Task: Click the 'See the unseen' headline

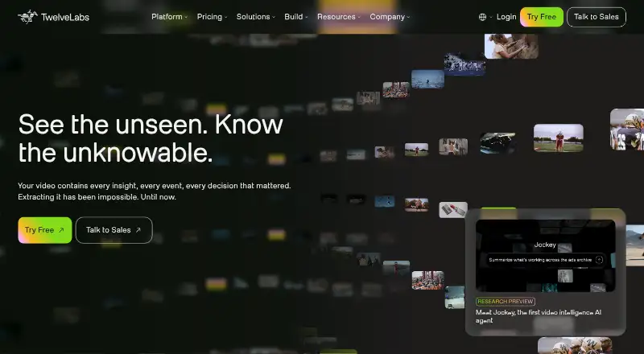Action: (x=151, y=138)
